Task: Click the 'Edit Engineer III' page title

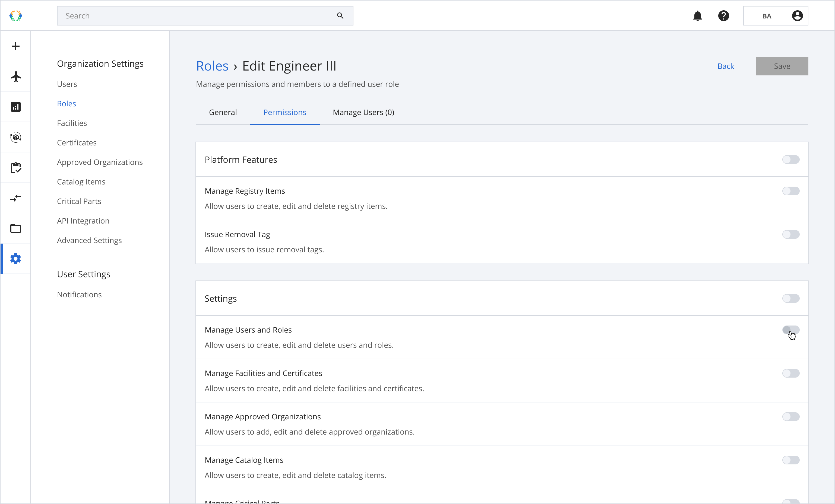Action: 289,66
